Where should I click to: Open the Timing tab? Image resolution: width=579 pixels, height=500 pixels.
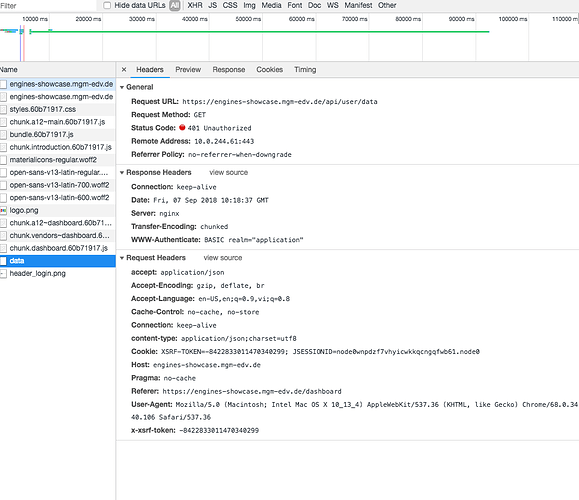(305, 69)
